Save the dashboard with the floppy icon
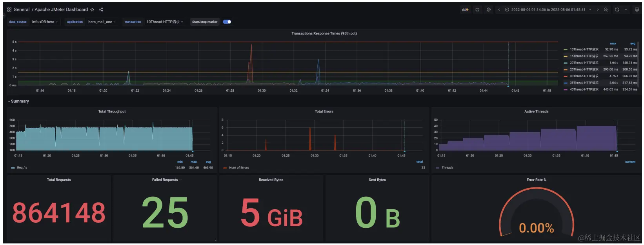 tap(477, 9)
